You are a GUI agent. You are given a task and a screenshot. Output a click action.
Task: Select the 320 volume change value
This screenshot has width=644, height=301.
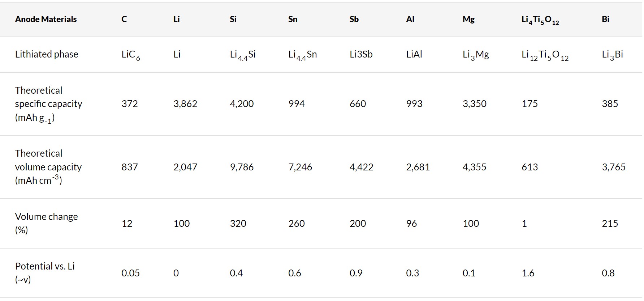click(x=238, y=224)
